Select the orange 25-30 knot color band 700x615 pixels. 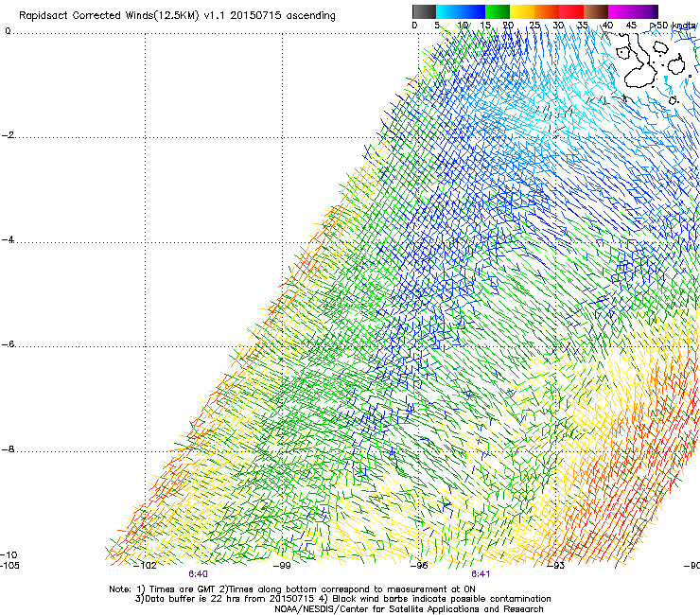pyautogui.click(x=547, y=11)
